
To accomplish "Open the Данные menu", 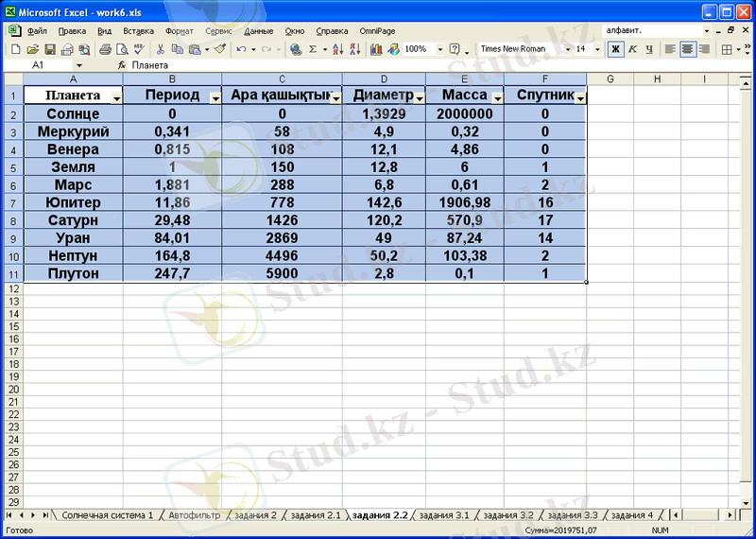I will point(258,30).
